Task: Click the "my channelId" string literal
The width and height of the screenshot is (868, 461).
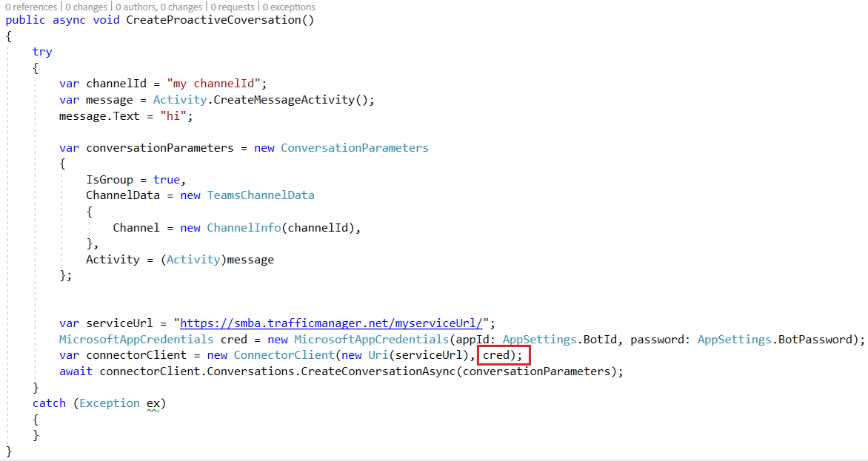Action: [215, 83]
